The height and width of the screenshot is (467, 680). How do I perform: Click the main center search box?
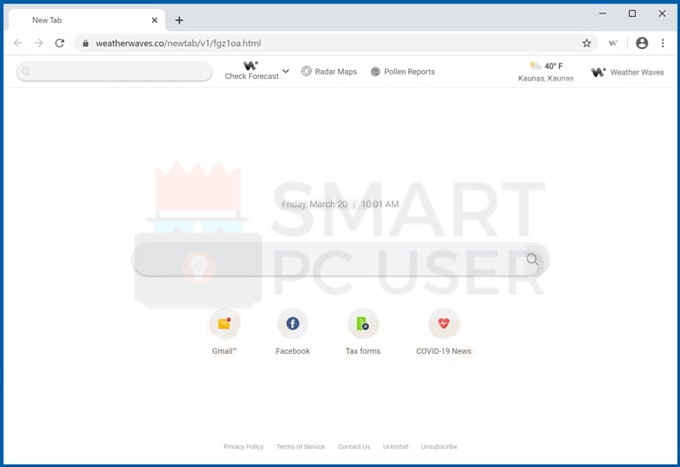pos(340,259)
